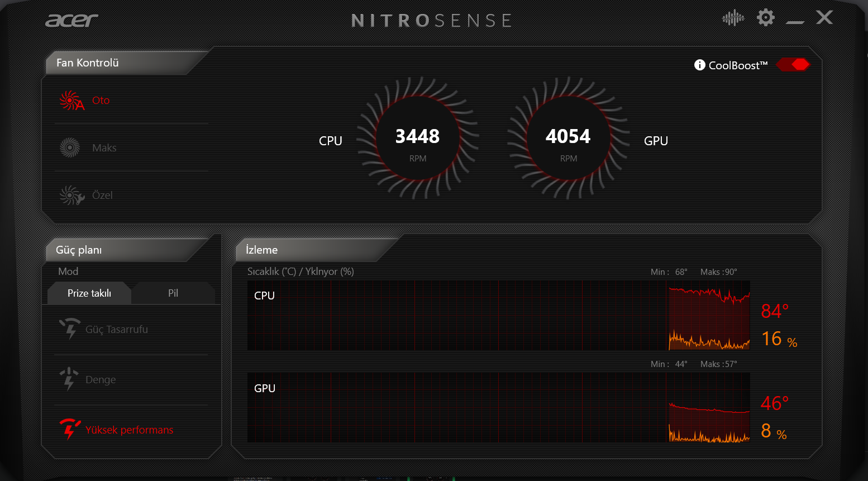This screenshot has width=868, height=481.
Task: Click the Denge balanced plan icon
Action: pos(69,379)
